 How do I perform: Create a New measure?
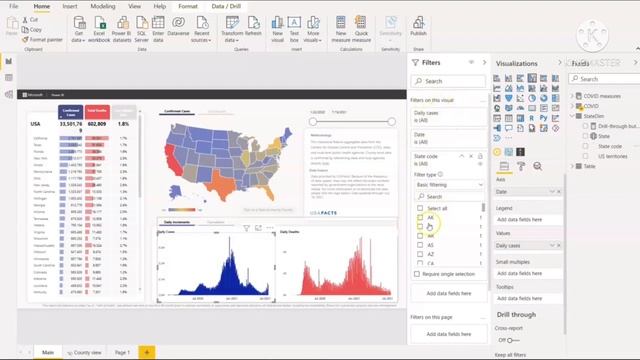341,29
